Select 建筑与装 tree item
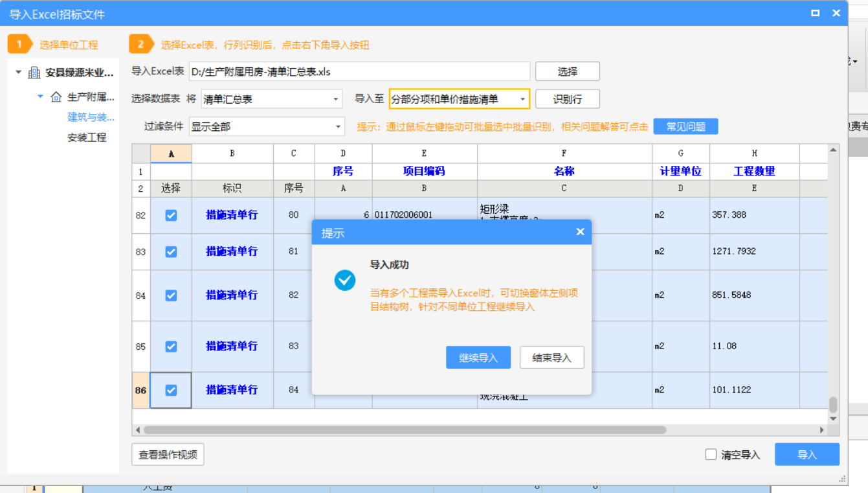This screenshot has width=868, height=493. 91,117
